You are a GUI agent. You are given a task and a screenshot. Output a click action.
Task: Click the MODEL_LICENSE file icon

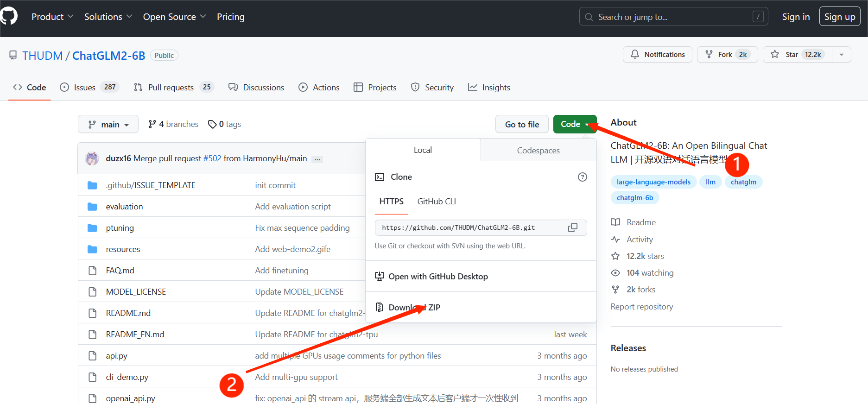click(x=92, y=292)
